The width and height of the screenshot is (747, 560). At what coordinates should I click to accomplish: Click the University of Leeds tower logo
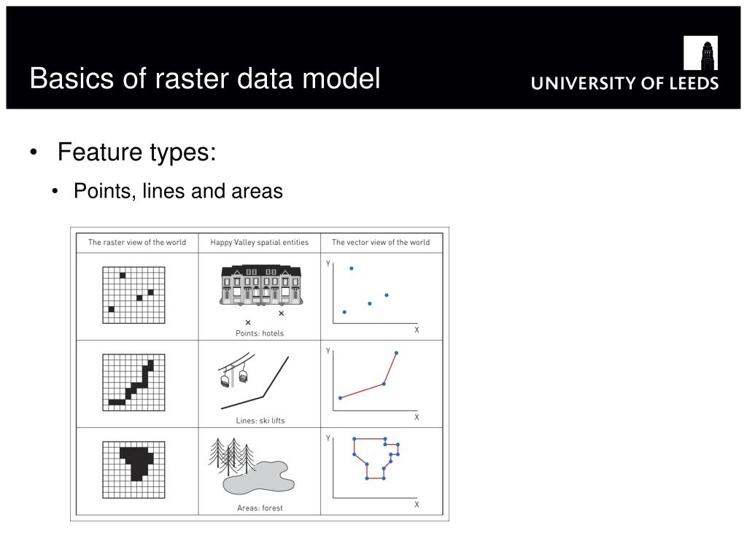700,52
